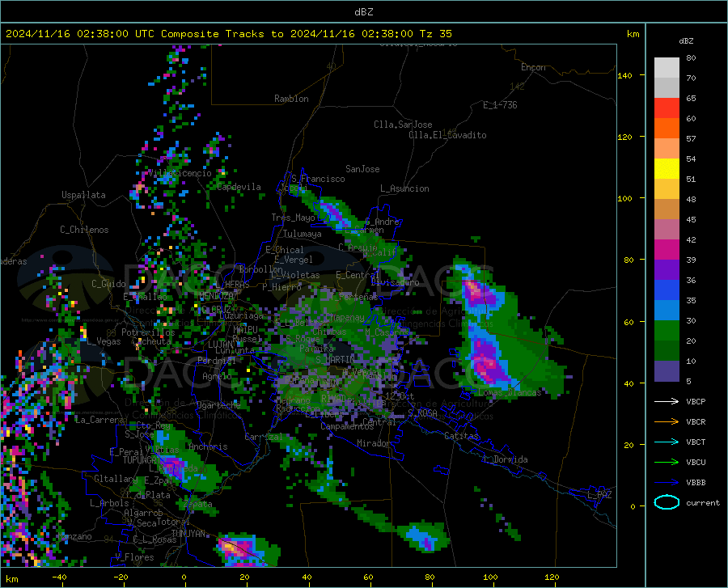The height and width of the screenshot is (588, 728).
Task: Click the green VBCU arrow in legend
Action: tap(667, 463)
